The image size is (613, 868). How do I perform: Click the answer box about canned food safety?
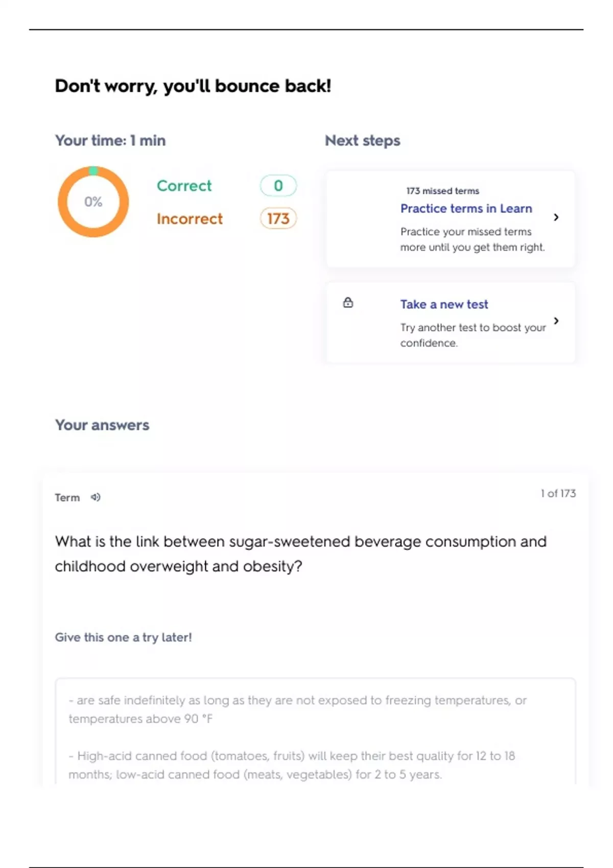click(x=315, y=735)
